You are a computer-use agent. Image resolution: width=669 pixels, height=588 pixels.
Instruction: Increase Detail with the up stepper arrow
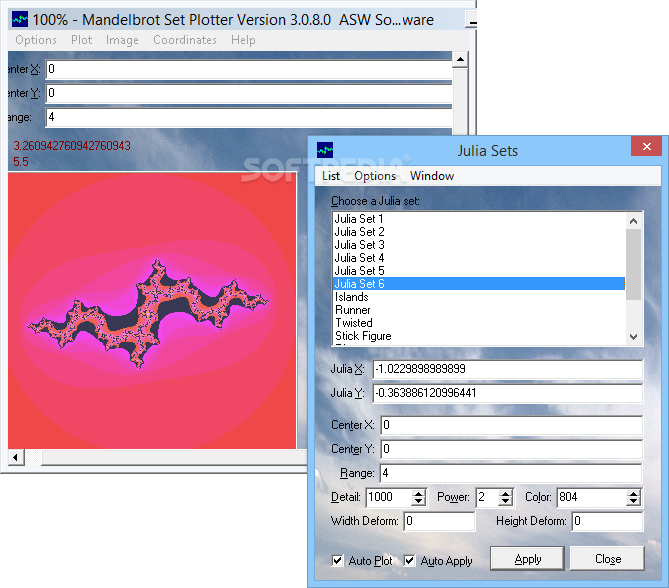coord(419,493)
